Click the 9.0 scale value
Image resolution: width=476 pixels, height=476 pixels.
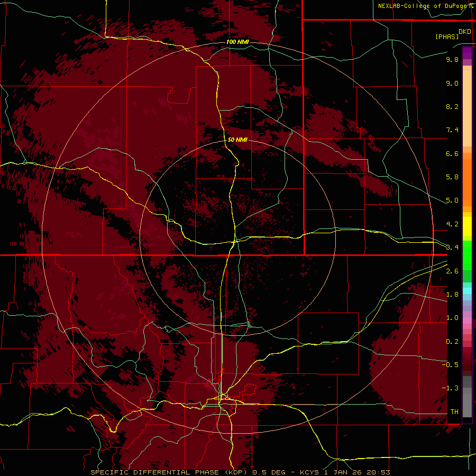pyautogui.click(x=452, y=83)
